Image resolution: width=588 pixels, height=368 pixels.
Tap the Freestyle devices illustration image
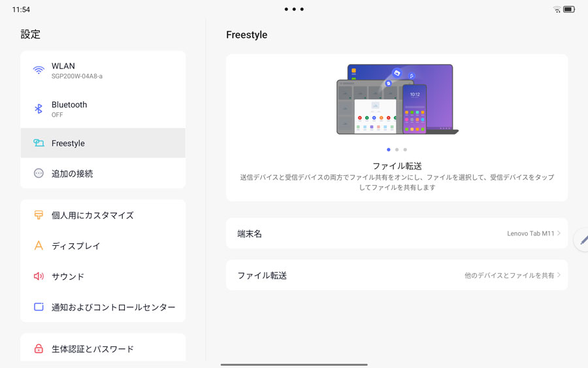[x=397, y=99]
